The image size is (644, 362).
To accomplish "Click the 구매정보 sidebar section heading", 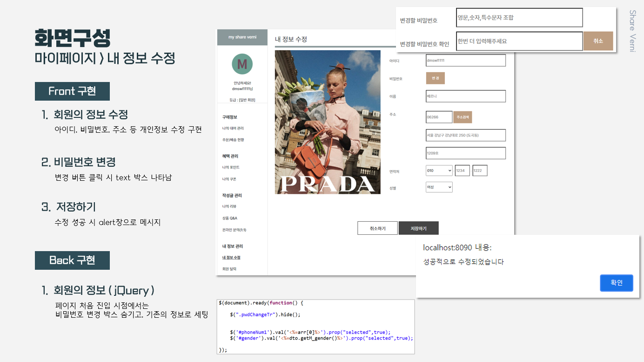I will click(x=229, y=117).
